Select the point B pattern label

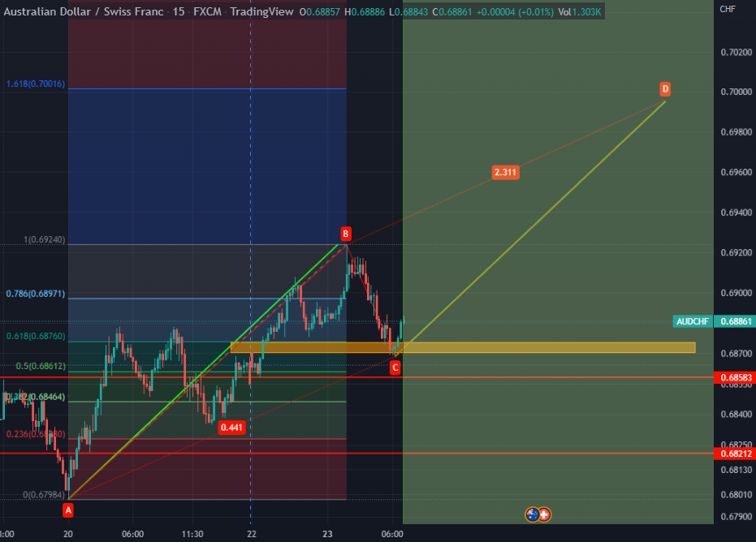(x=346, y=234)
